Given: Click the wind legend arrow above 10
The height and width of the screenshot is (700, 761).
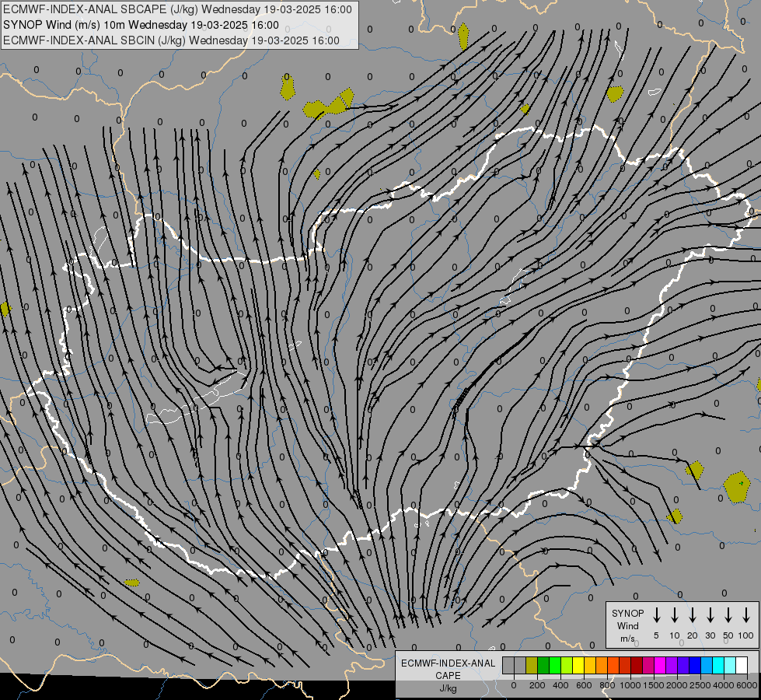Looking at the screenshot, I should click(675, 615).
